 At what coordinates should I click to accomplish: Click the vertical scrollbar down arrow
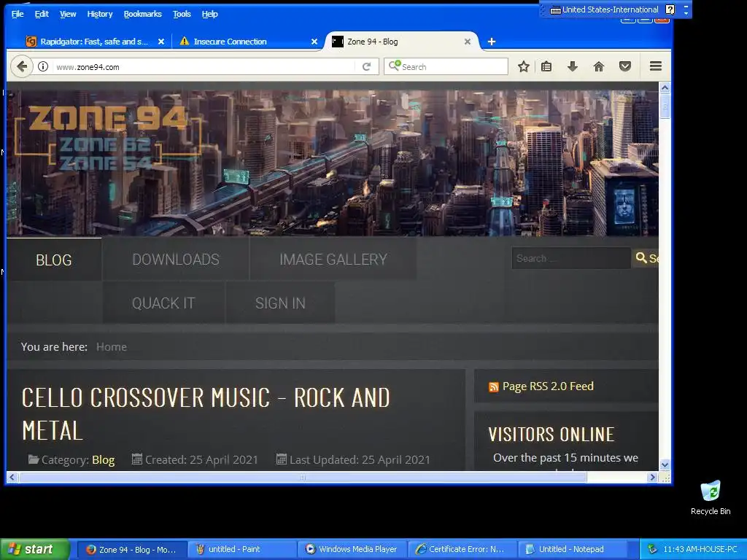tap(665, 464)
